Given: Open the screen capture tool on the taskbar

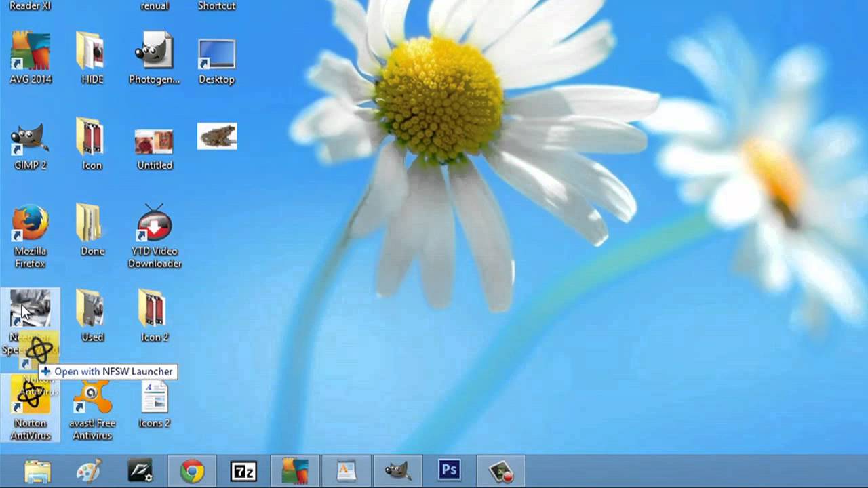Looking at the screenshot, I should 500,469.
